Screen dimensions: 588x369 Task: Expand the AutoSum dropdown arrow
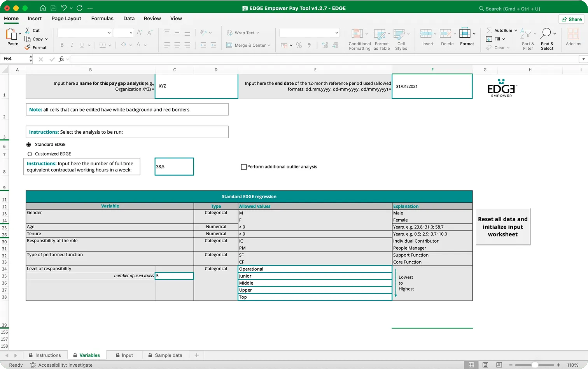[516, 30]
